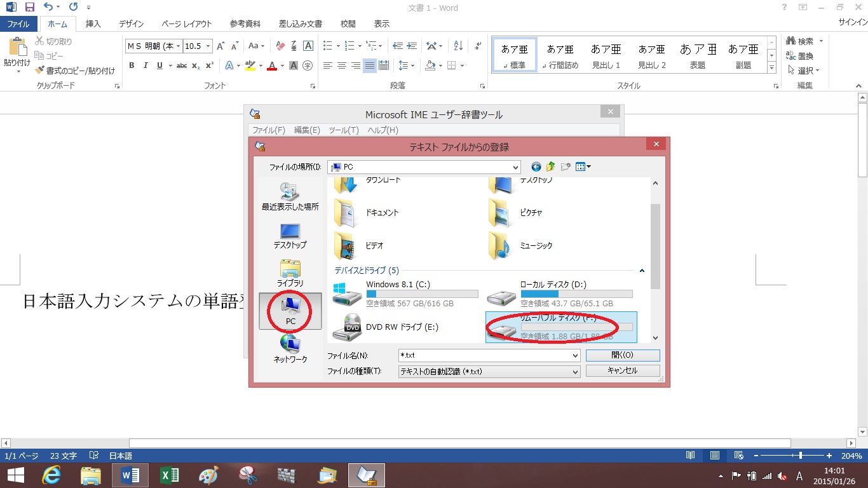
Task: Click Format Painter (書式のコピー/貼り付け)
Action: [75, 71]
